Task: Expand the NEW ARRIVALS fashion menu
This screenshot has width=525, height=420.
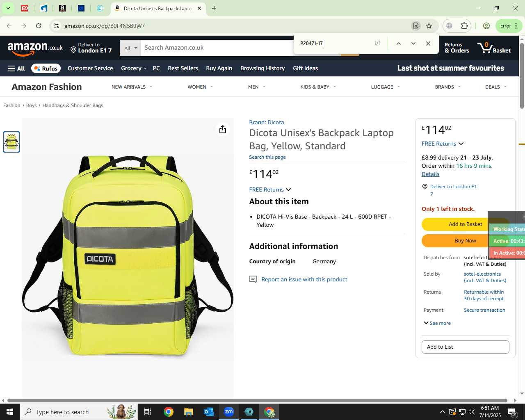Action: [x=132, y=87]
